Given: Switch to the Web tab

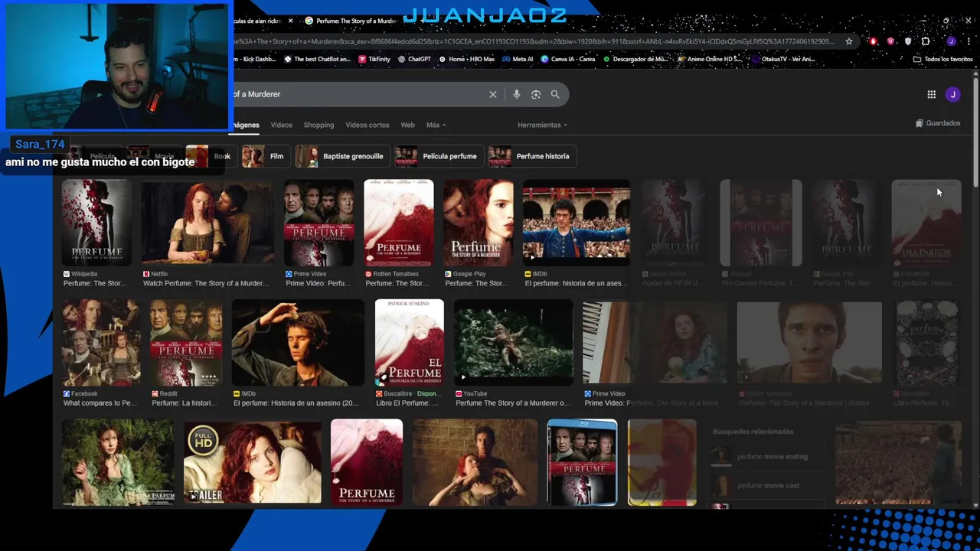Looking at the screenshot, I should point(407,125).
